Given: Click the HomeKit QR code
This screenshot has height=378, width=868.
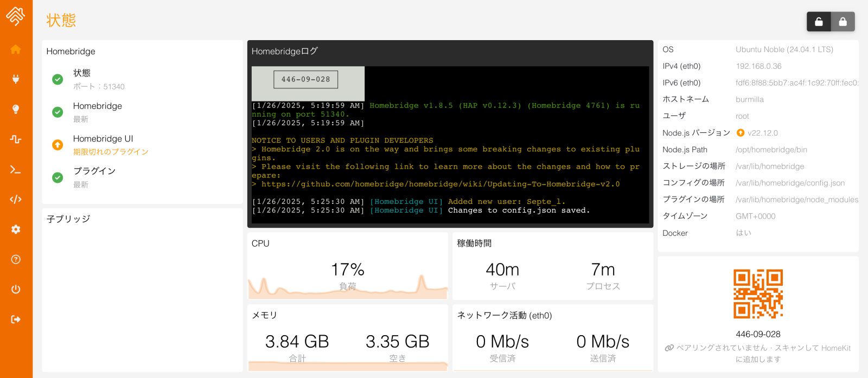Looking at the screenshot, I should 758,293.
